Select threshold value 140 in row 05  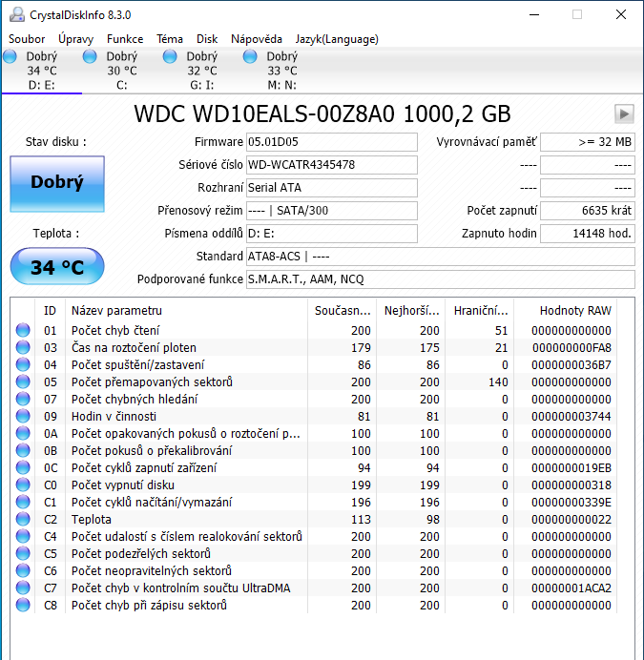pos(498,382)
